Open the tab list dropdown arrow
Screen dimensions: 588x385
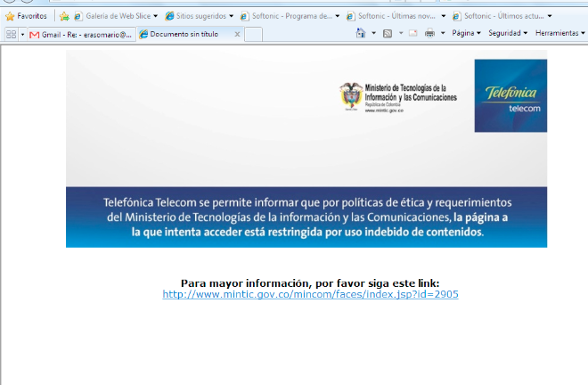[22, 35]
